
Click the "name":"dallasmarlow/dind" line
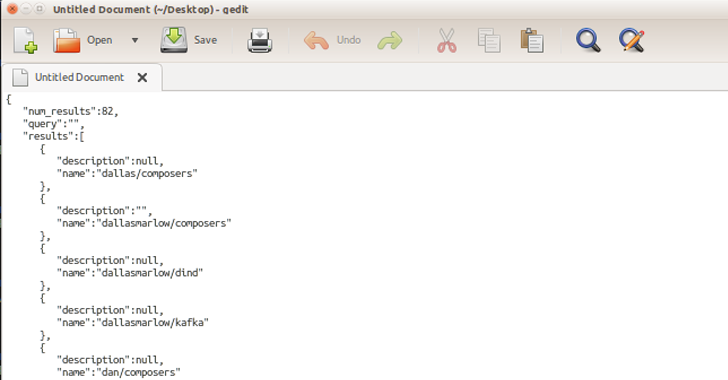pyautogui.click(x=130, y=273)
